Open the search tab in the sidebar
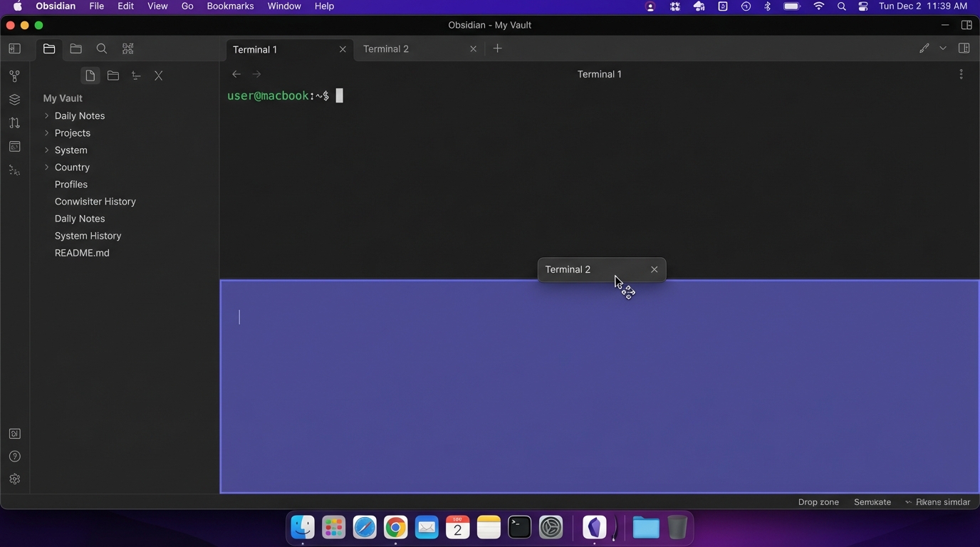This screenshot has width=980, height=547. pos(102,48)
